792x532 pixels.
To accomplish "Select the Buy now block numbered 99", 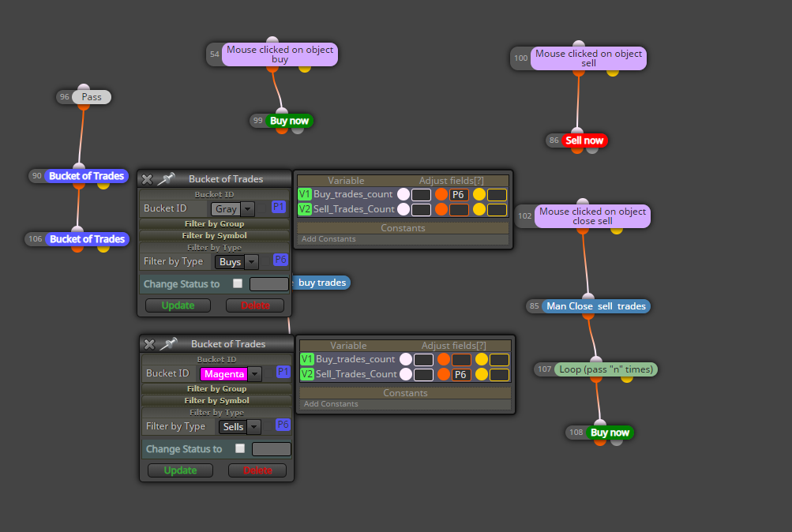I will pyautogui.click(x=289, y=121).
